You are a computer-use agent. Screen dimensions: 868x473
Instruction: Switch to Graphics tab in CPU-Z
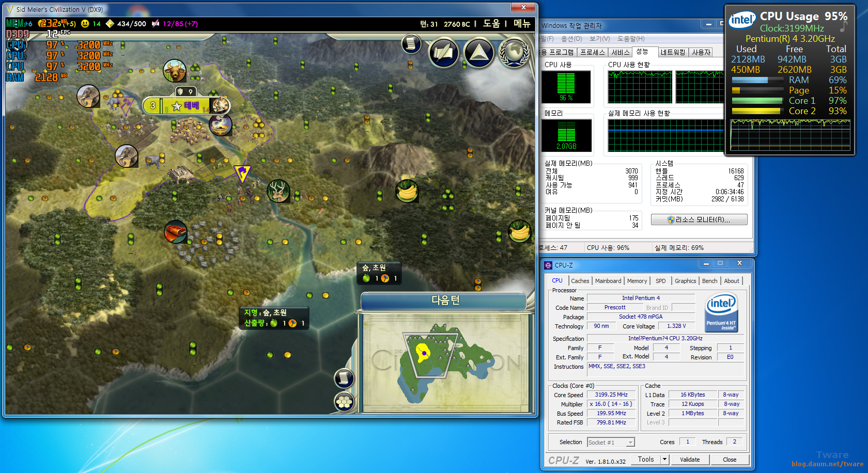click(x=685, y=281)
